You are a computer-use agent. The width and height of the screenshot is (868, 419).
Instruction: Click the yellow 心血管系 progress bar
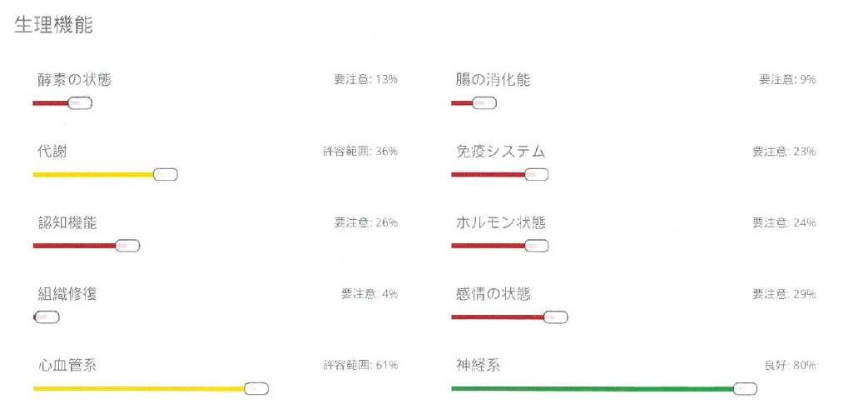coord(139,388)
